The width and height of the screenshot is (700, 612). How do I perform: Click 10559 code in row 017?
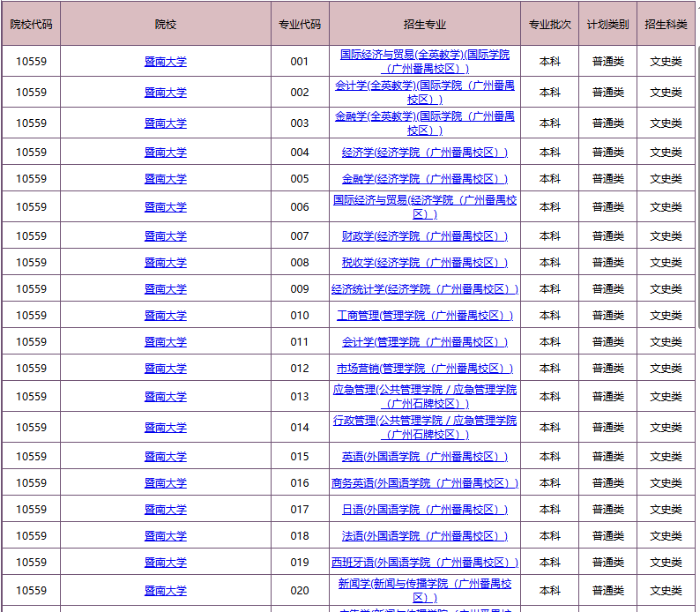pyautogui.click(x=31, y=510)
